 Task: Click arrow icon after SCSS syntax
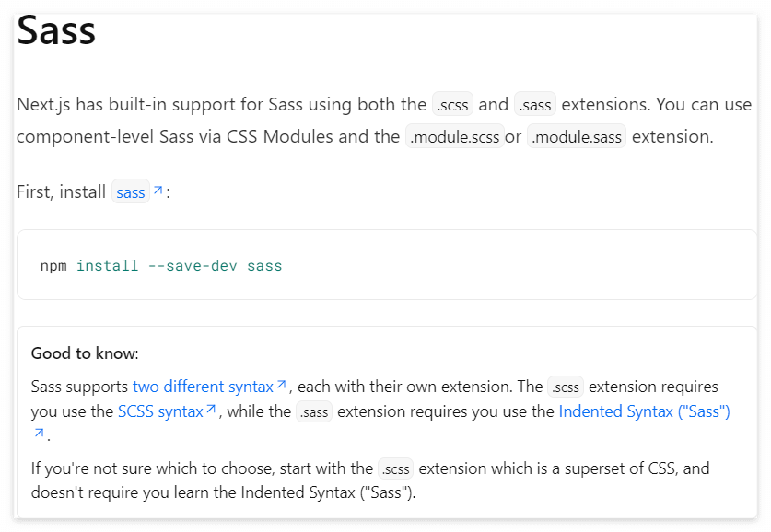click(211, 410)
